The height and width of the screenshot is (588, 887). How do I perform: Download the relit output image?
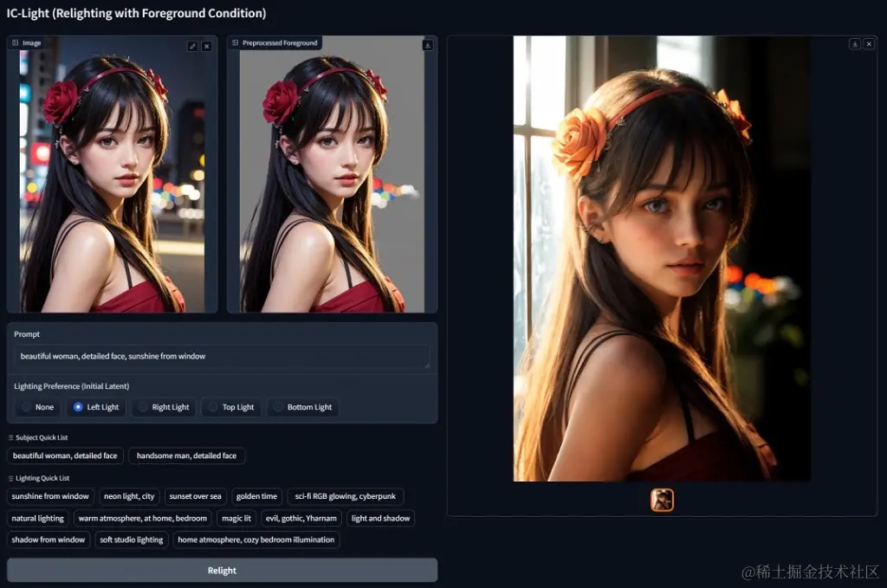pyautogui.click(x=855, y=44)
